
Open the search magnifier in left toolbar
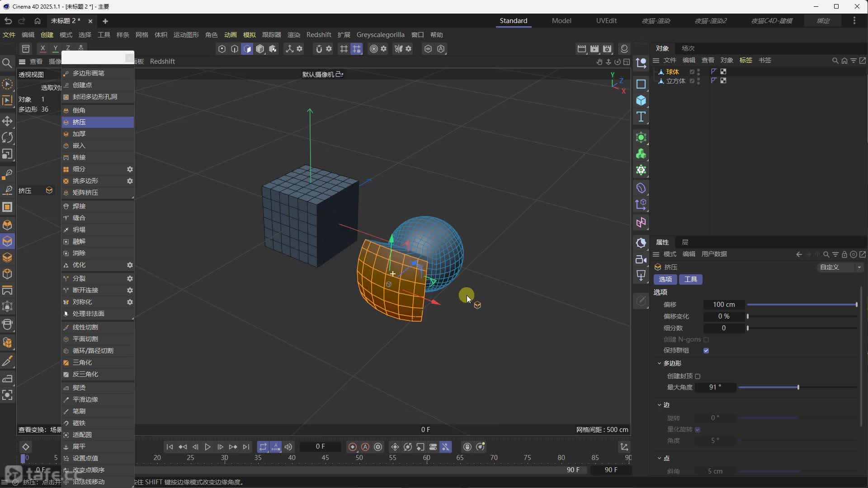[x=7, y=63]
